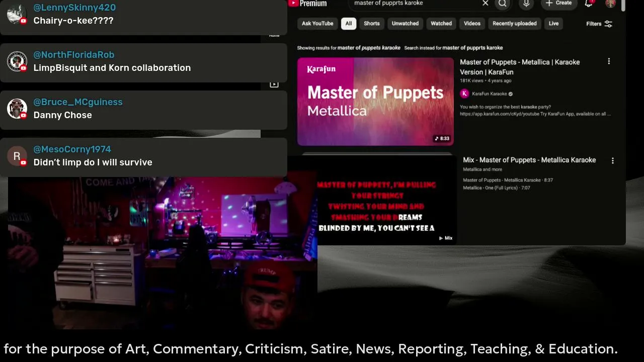Click the 8:33 duration badge on KaraFun thumbnail
This screenshot has height=362, width=644.
coord(443,139)
